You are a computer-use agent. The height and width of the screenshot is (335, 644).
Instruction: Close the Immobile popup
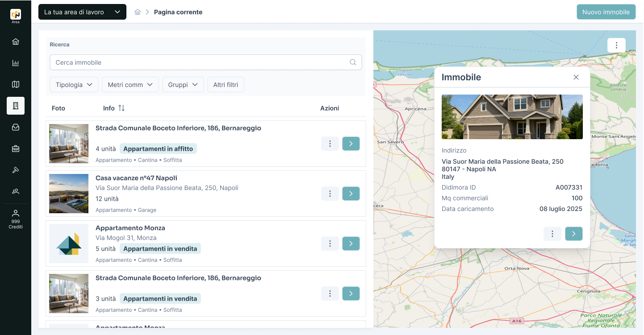pyautogui.click(x=576, y=77)
